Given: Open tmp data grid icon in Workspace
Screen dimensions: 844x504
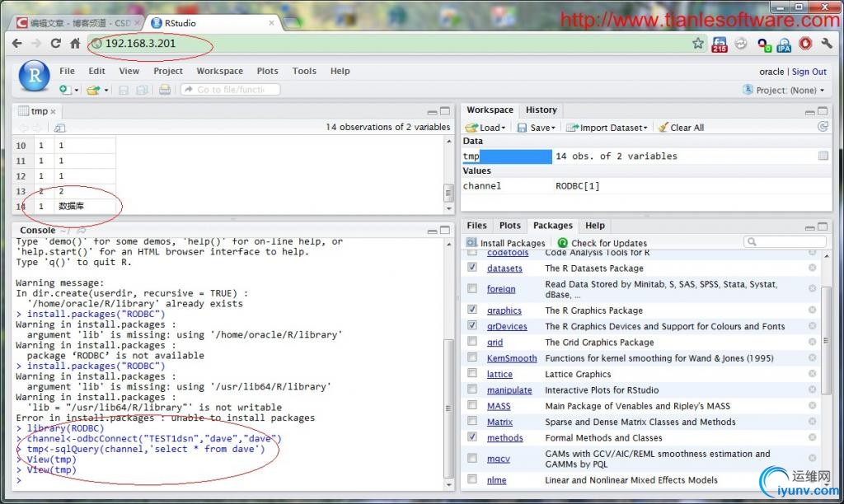Looking at the screenshot, I should [x=823, y=156].
